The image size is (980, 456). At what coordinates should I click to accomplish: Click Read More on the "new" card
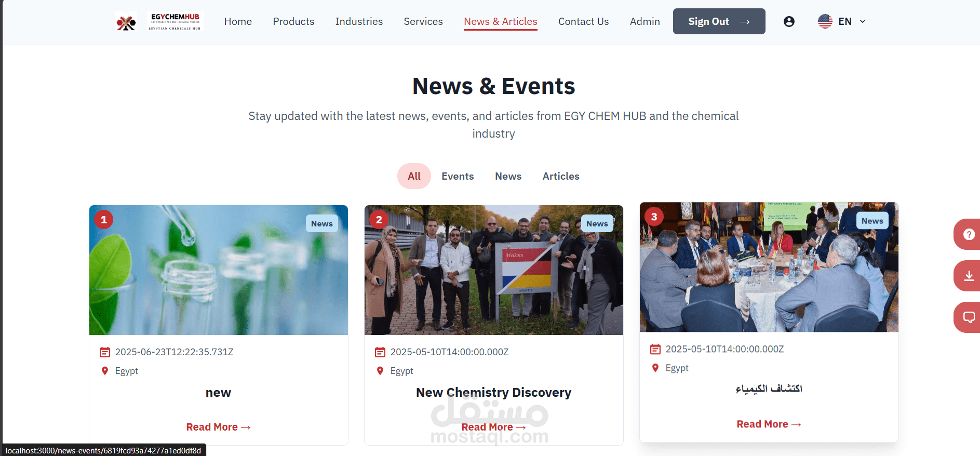pos(218,427)
